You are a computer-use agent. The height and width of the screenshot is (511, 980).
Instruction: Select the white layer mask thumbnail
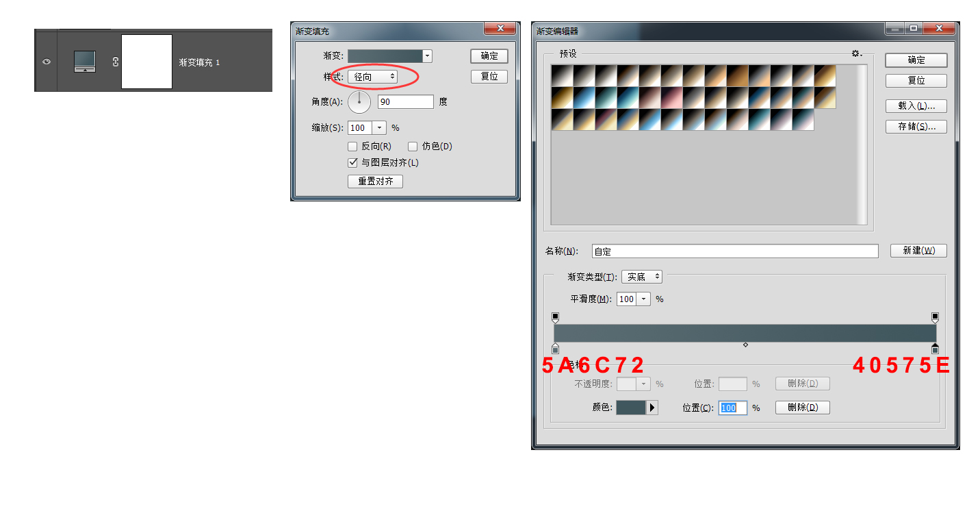click(146, 62)
